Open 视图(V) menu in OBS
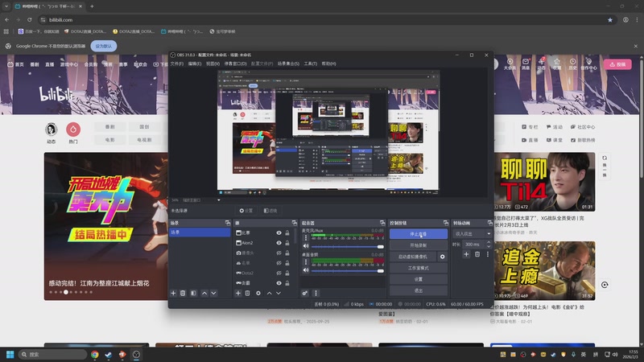 tap(213, 64)
